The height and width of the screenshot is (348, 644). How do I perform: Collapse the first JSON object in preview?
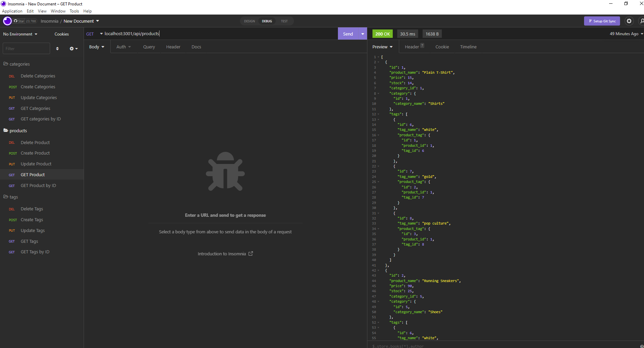(x=378, y=62)
